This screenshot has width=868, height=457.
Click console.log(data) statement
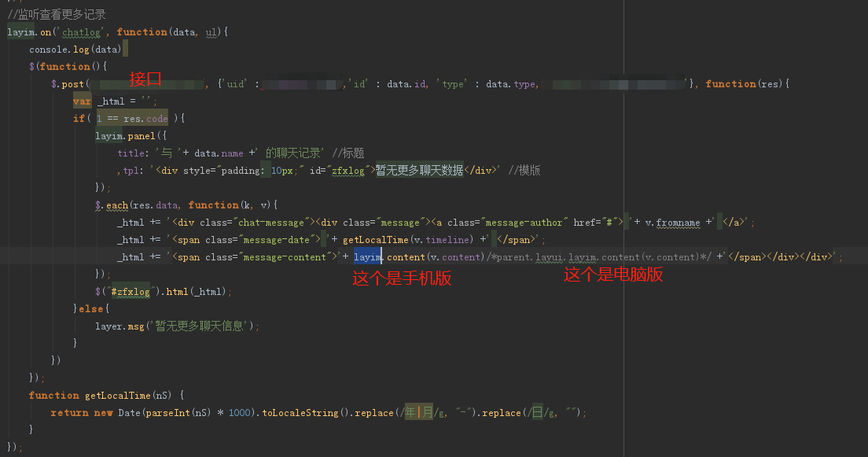[x=75, y=50]
